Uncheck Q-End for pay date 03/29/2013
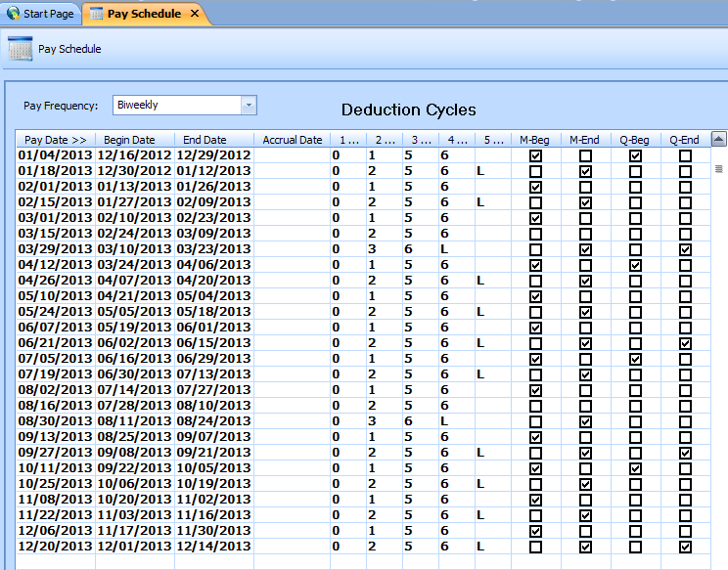Viewport: 728px width, 570px height. pos(685,249)
